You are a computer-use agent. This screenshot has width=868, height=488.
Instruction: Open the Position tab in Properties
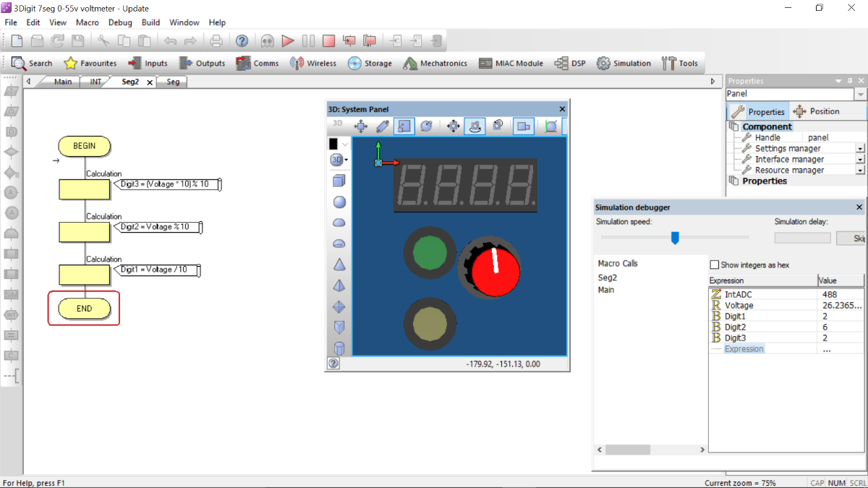pos(816,111)
